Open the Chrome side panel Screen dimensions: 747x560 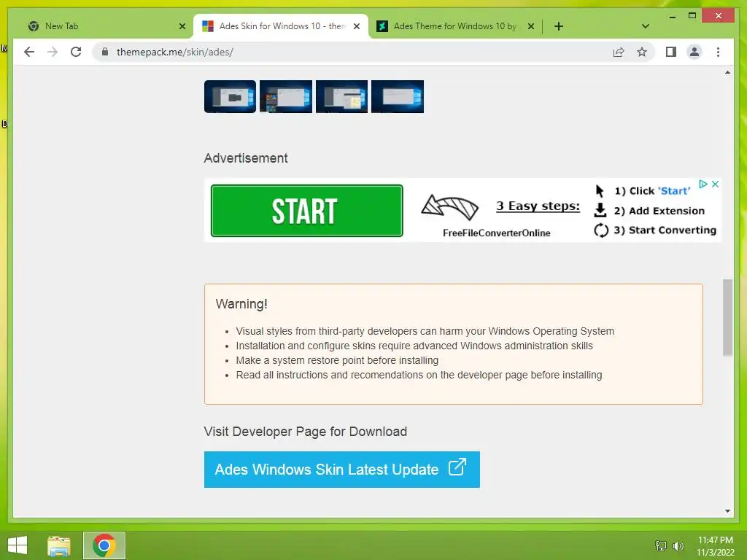pyautogui.click(x=671, y=52)
